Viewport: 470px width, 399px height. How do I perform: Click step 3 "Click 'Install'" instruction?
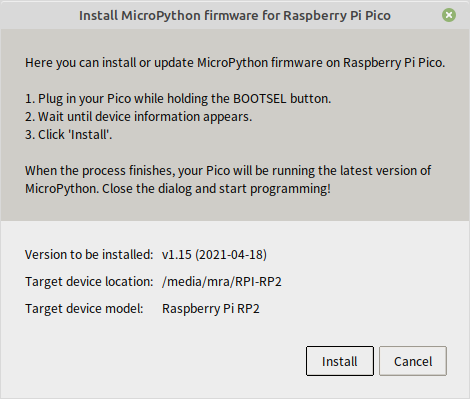[x=68, y=135]
